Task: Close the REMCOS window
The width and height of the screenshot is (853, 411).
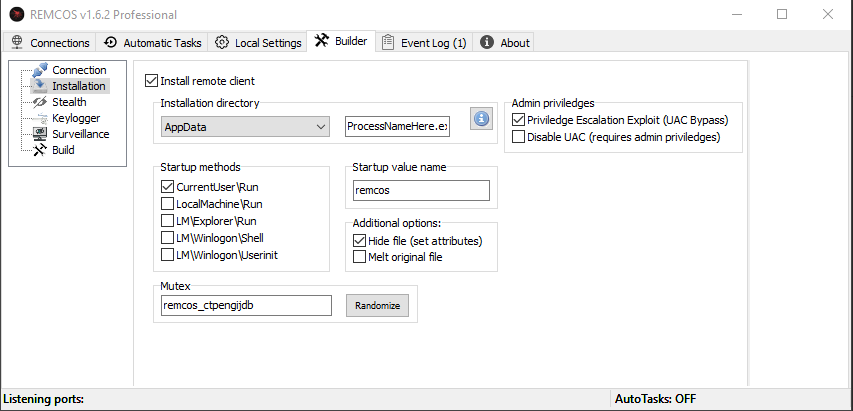Action: (828, 14)
